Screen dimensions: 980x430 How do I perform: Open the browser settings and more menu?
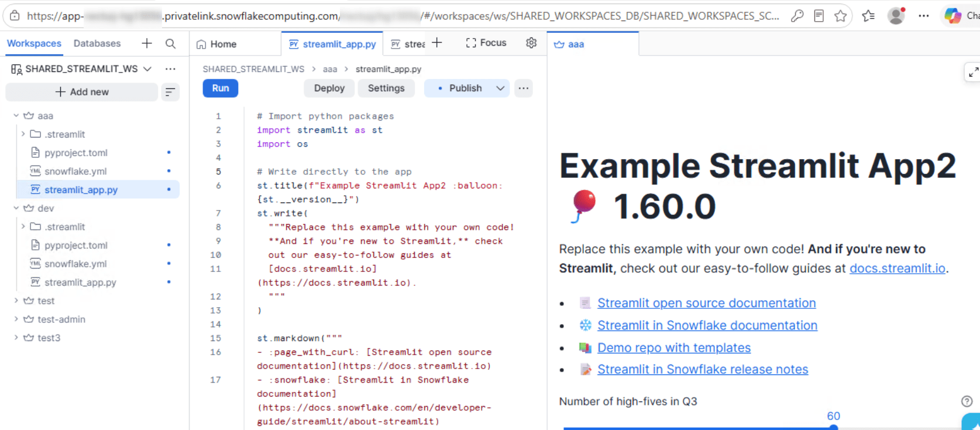tap(924, 16)
